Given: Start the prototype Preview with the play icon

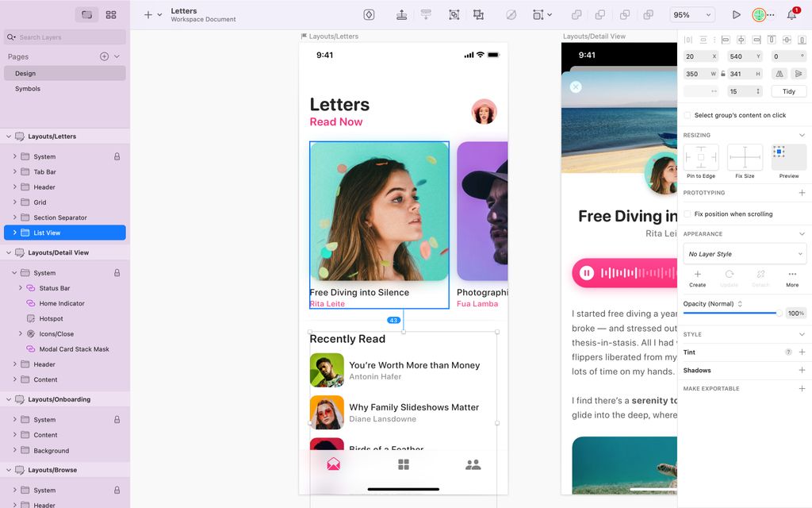Looking at the screenshot, I should [737, 14].
